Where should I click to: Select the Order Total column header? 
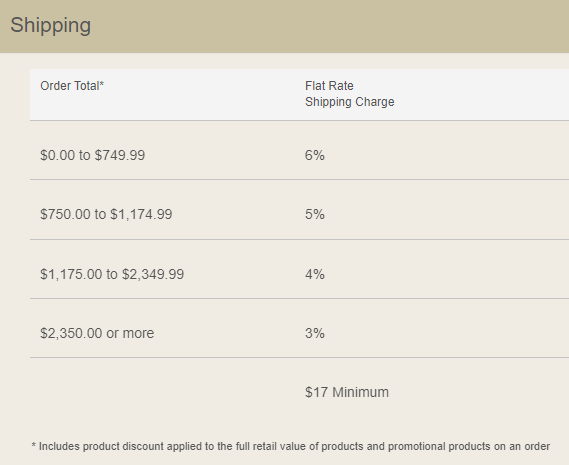coord(72,86)
